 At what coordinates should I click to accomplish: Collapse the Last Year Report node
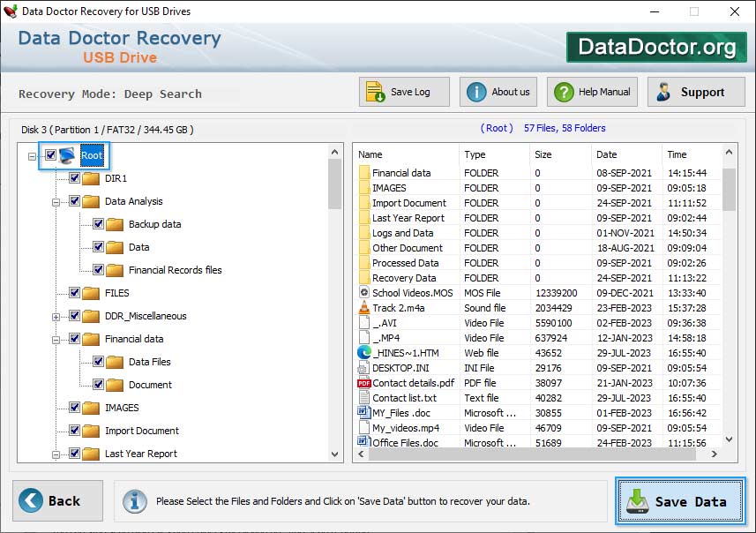click(x=56, y=454)
